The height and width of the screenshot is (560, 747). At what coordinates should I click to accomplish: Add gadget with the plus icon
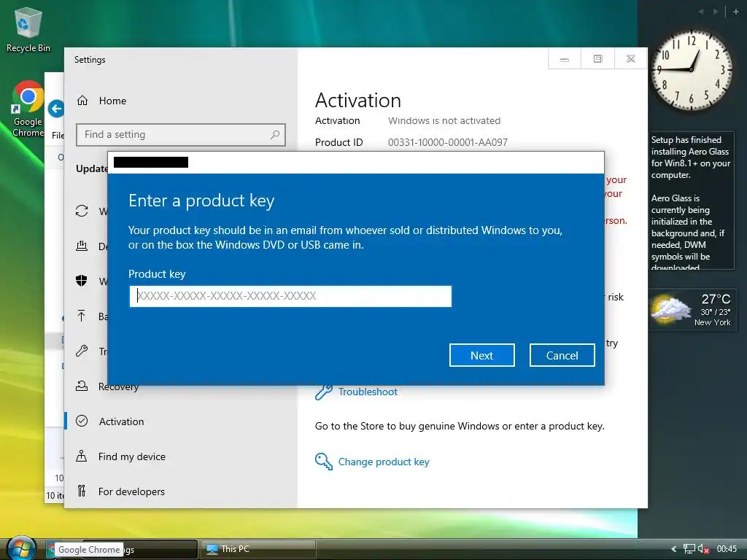tap(736, 12)
